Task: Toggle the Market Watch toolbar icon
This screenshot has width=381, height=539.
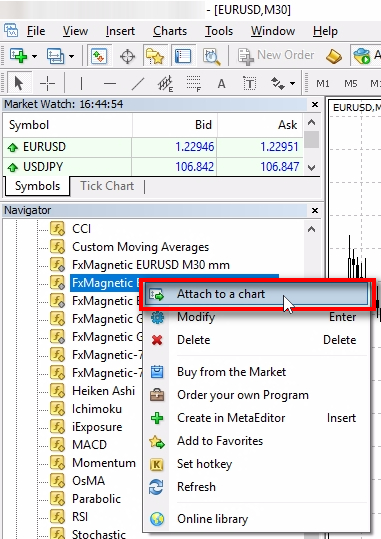Action: 99,55
